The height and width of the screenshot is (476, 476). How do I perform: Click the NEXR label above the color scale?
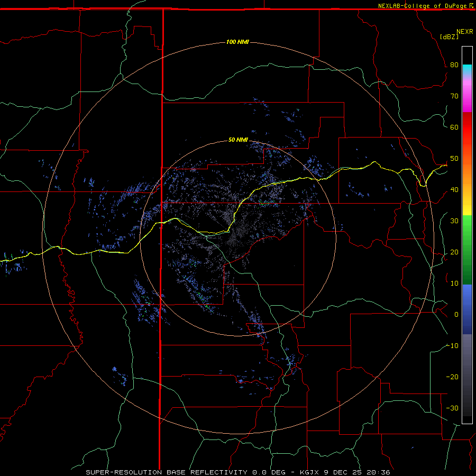[x=464, y=32]
